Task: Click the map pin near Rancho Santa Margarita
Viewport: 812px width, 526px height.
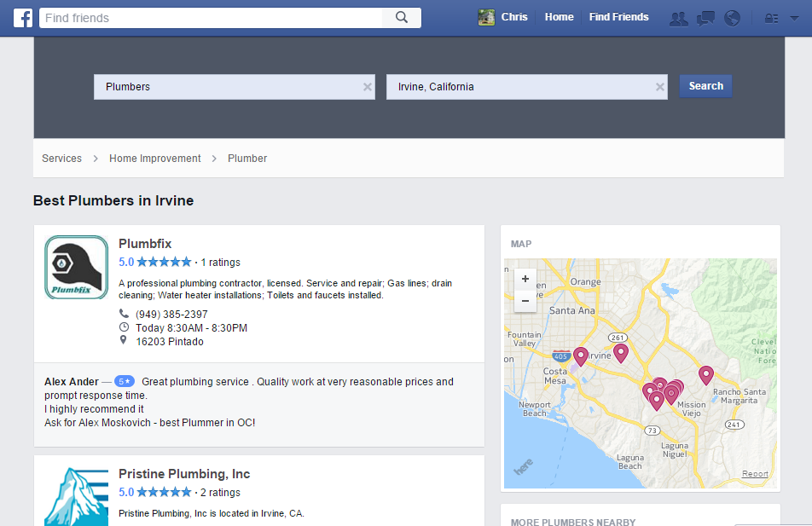Action: [x=706, y=375]
